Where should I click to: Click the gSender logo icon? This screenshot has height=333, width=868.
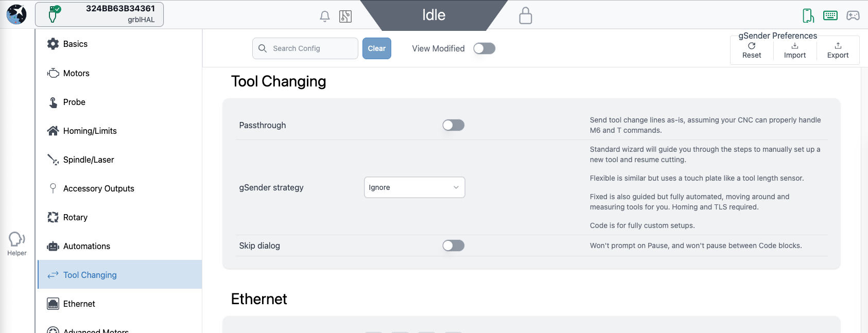point(16,14)
